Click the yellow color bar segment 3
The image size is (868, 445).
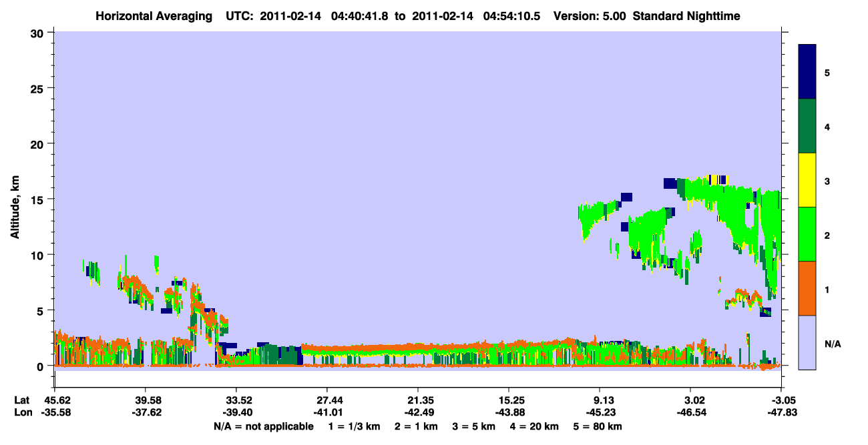coord(807,179)
